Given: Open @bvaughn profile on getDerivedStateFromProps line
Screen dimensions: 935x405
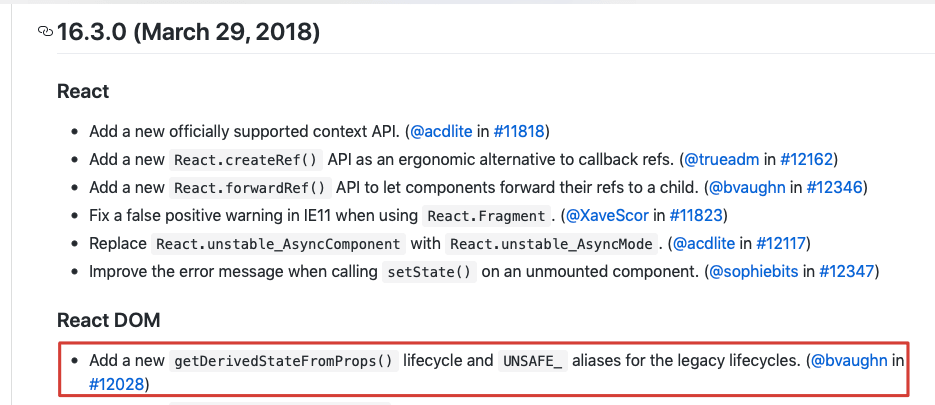Looking at the screenshot, I should 850,360.
